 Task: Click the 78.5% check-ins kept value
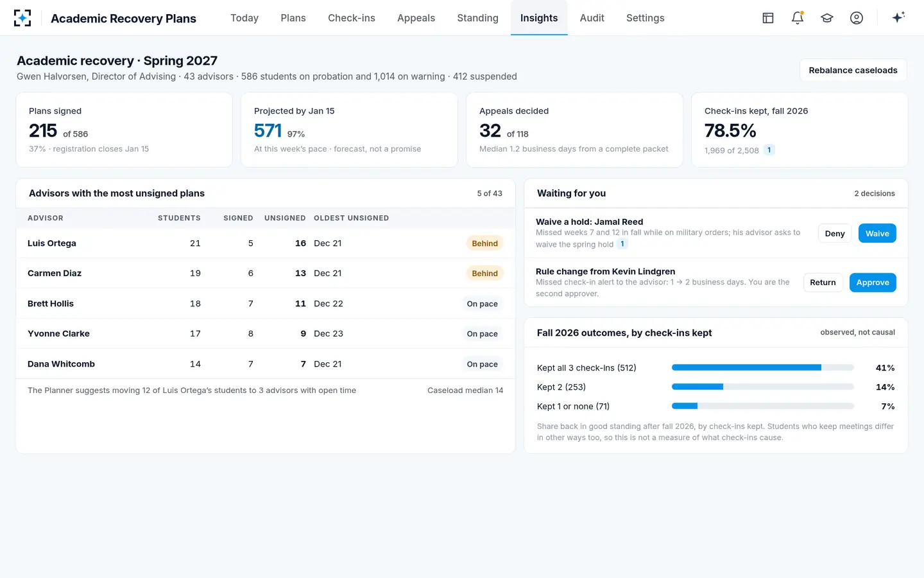pyautogui.click(x=730, y=131)
